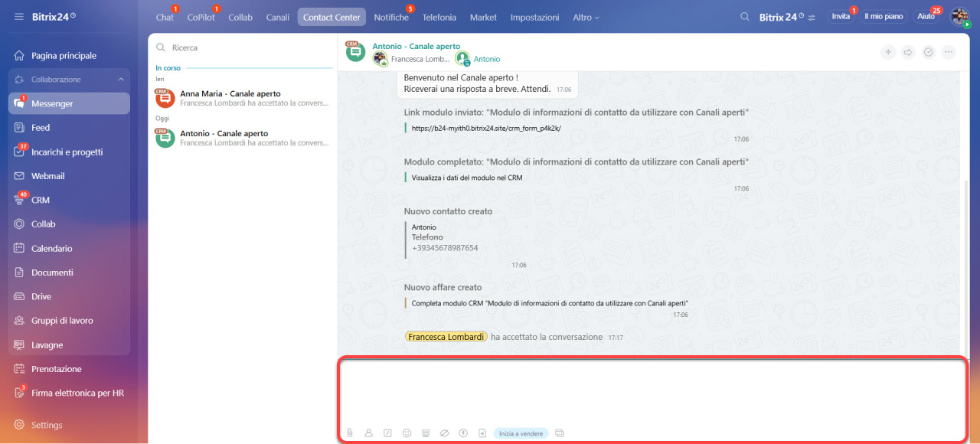The width and height of the screenshot is (980, 444).
Task: Click the lightning bolt quick action icon
Action: click(463, 433)
